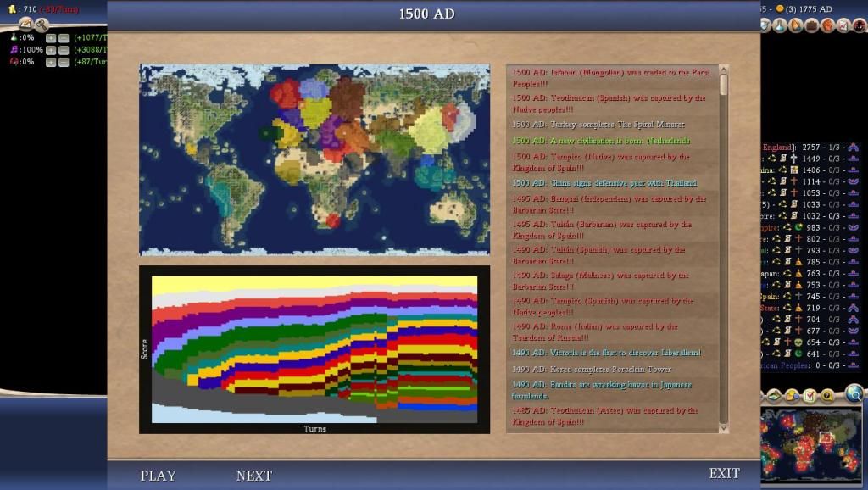Select the Isfahan traded to Parsi entry
This screenshot has height=490, width=868.
612,78
